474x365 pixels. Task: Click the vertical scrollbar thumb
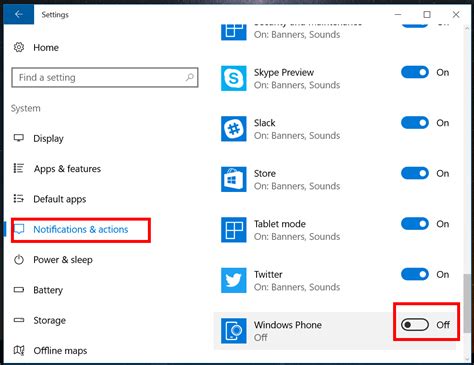click(467, 303)
